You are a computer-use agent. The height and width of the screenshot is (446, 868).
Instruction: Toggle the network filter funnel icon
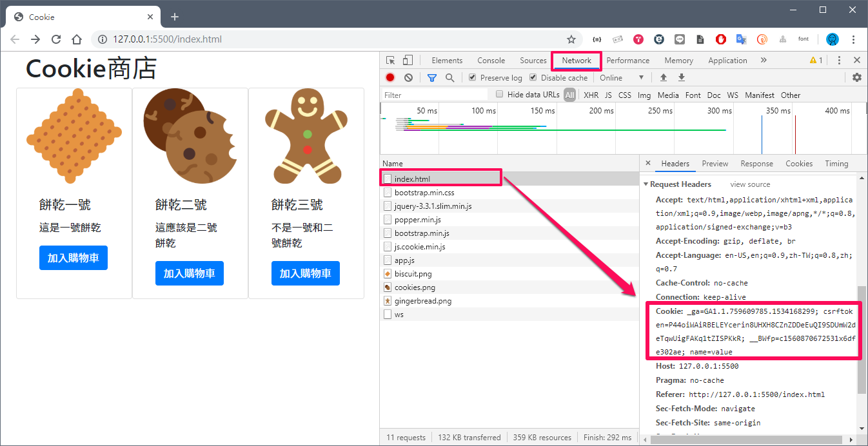[x=432, y=78]
